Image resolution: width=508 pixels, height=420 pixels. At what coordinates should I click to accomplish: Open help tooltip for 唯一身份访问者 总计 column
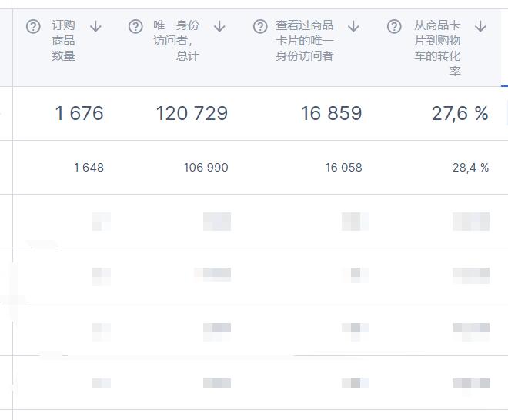(x=135, y=27)
